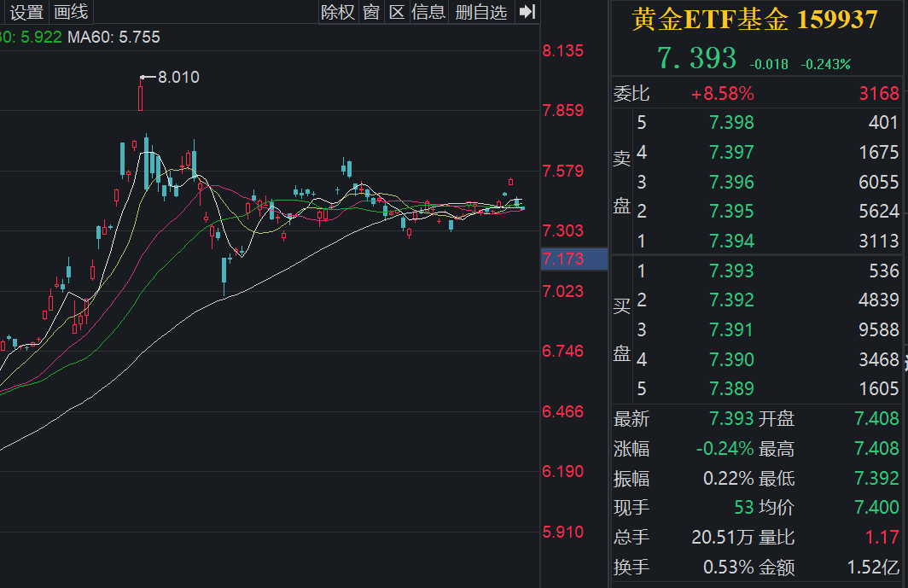This screenshot has width=908, height=588.
Task: Toggle 除权 ex-rights price adjustment
Action: (x=338, y=12)
